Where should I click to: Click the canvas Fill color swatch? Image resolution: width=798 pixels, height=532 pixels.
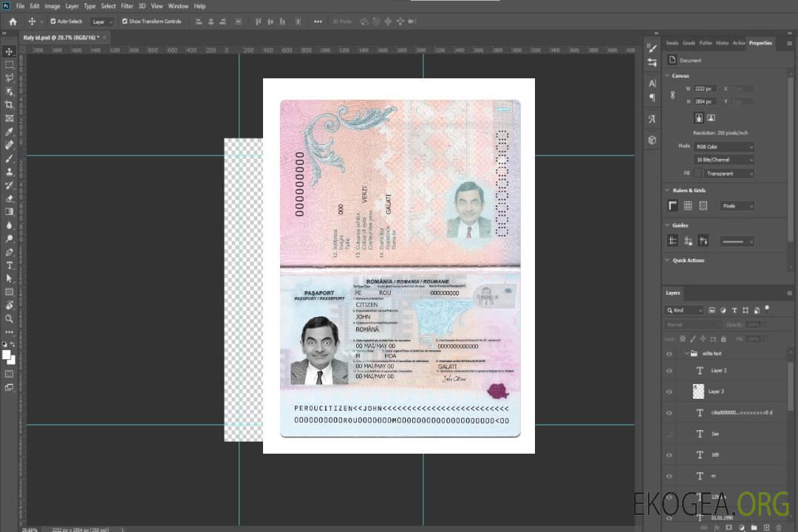coord(698,174)
